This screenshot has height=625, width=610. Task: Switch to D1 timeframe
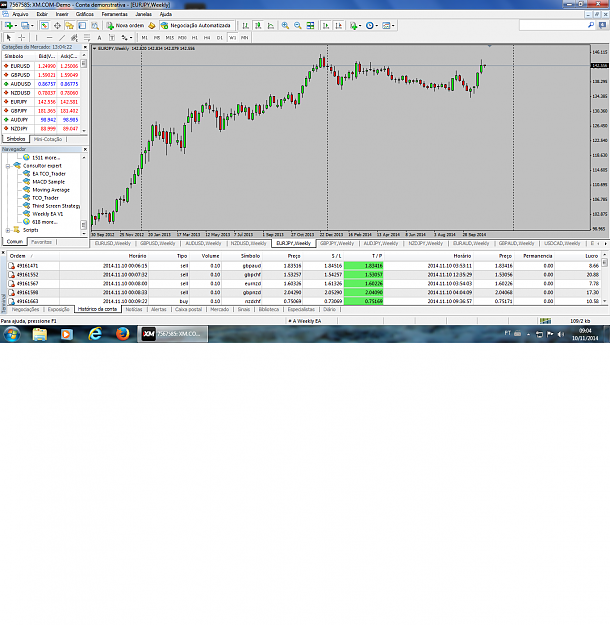[x=220, y=37]
